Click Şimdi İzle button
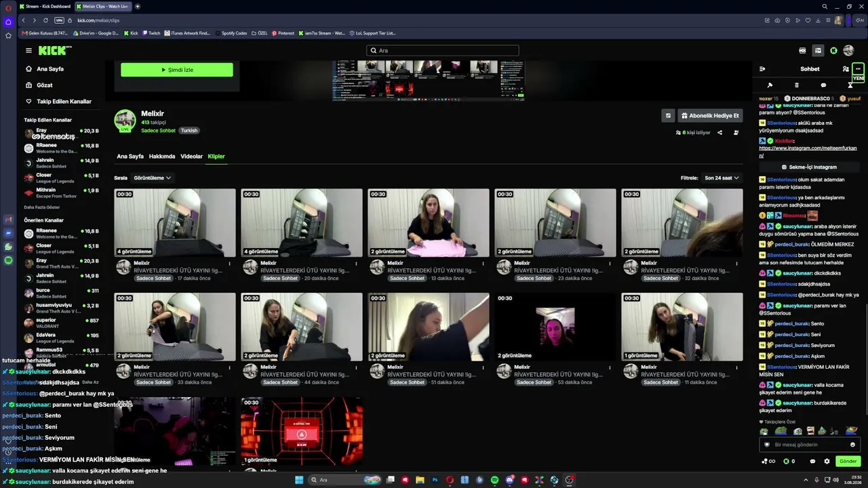Screen dimensions: 868x488 pos(177,70)
